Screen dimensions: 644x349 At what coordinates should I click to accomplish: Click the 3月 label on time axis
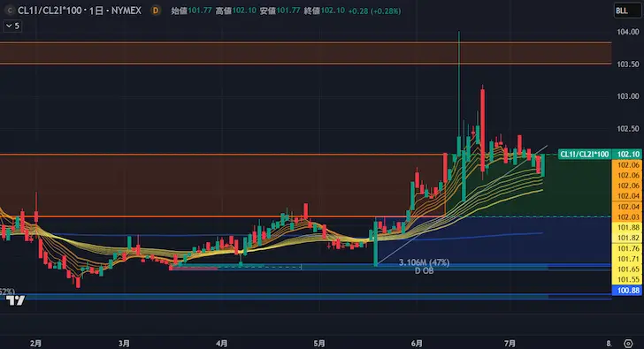124,344
